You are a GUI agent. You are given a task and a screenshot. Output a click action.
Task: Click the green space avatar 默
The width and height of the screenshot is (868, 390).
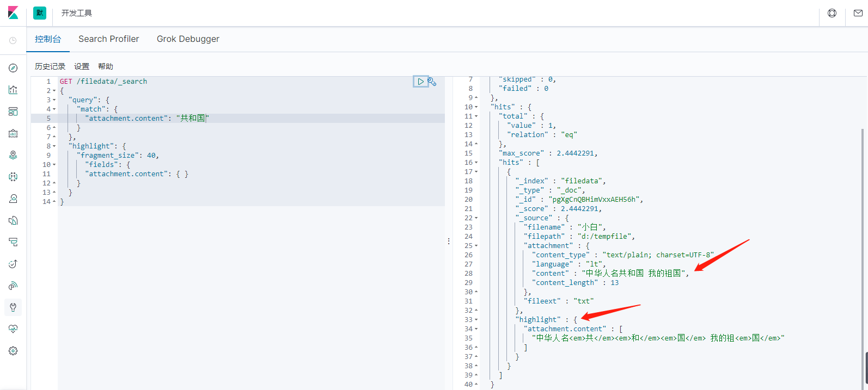click(40, 13)
